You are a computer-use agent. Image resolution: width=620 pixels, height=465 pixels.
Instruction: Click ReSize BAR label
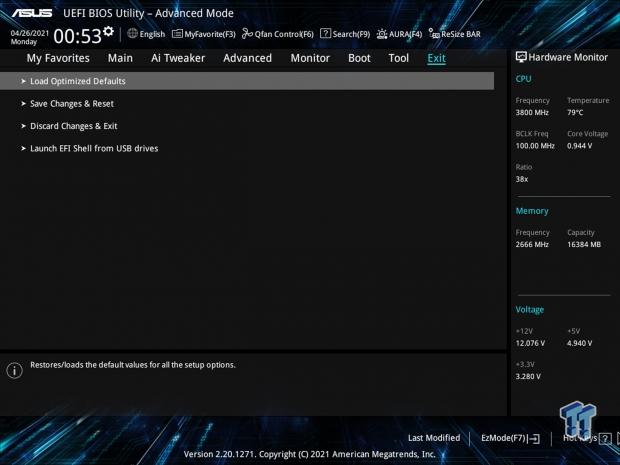(461, 34)
